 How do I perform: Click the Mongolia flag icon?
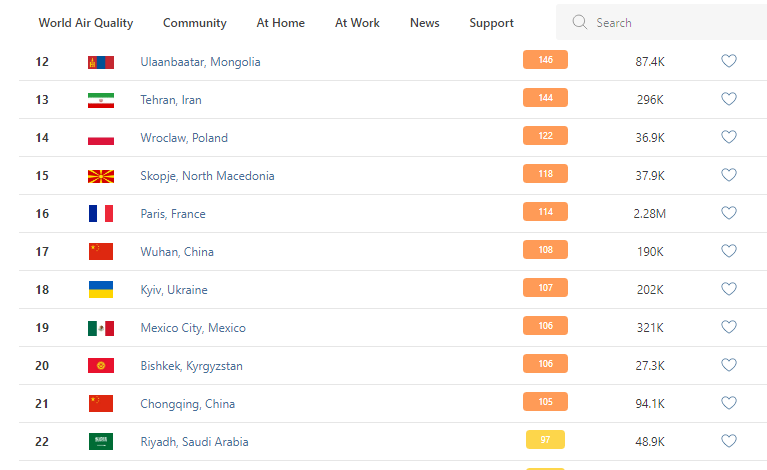click(x=101, y=62)
